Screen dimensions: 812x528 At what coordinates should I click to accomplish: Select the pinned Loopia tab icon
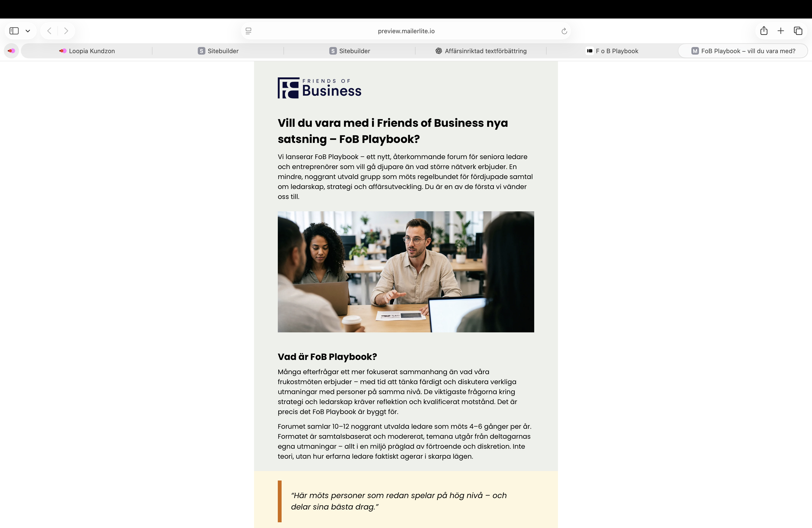click(x=12, y=51)
